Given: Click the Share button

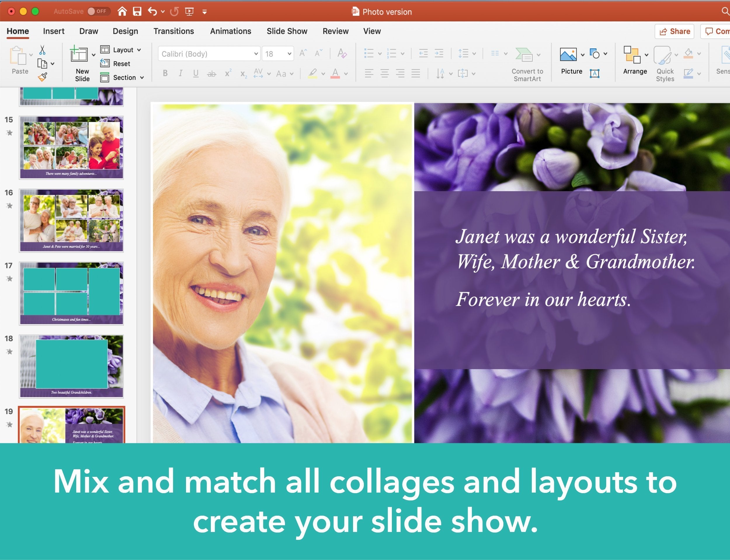Looking at the screenshot, I should click(674, 31).
